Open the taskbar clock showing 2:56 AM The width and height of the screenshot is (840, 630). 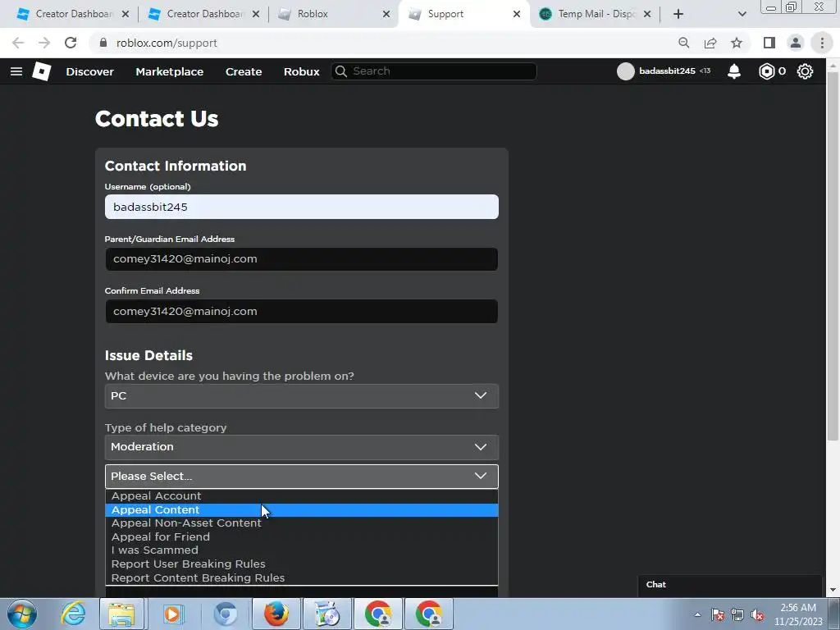pos(798,614)
